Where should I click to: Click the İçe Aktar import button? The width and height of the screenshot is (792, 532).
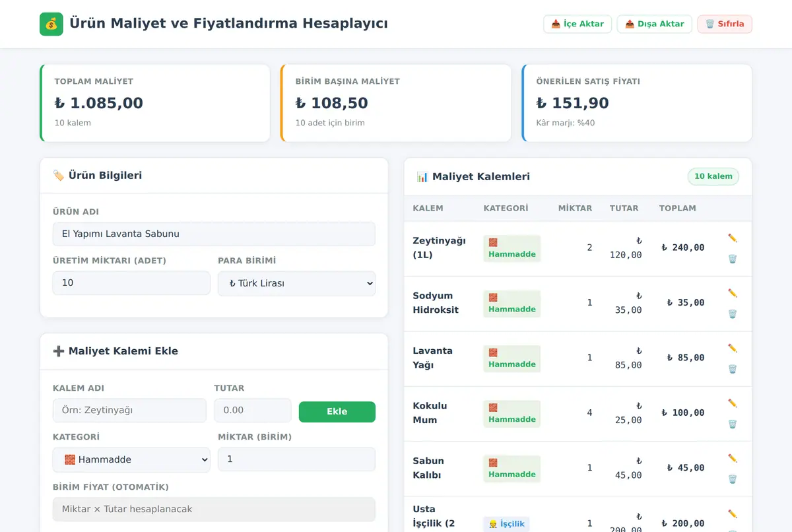(577, 24)
